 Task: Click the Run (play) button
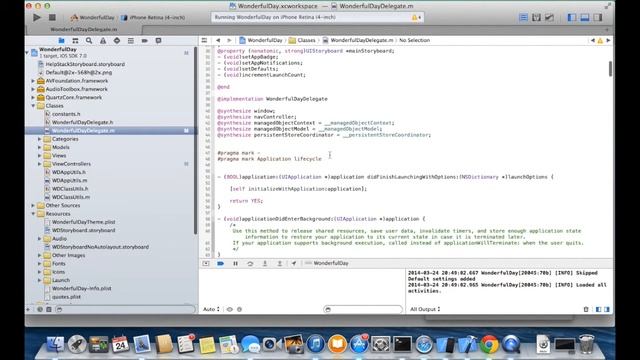coord(37,18)
